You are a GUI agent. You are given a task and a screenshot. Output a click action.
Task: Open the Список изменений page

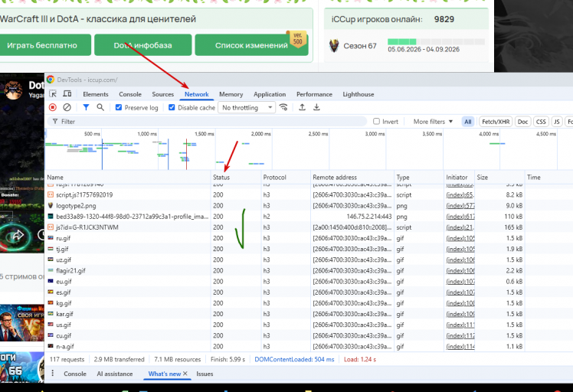click(x=251, y=45)
